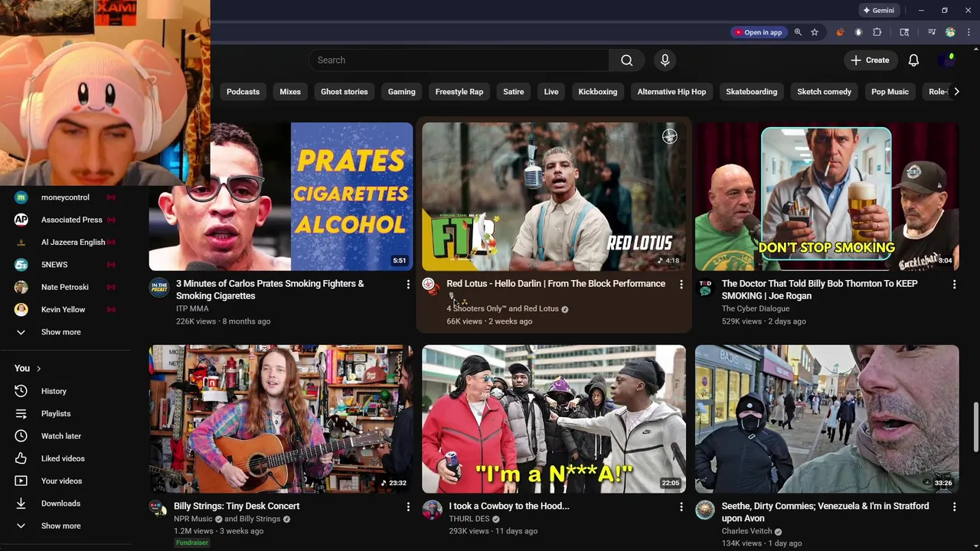Screen dimensions: 980x551
Task: Open Al Jazeera English subscription
Action: (x=65, y=242)
